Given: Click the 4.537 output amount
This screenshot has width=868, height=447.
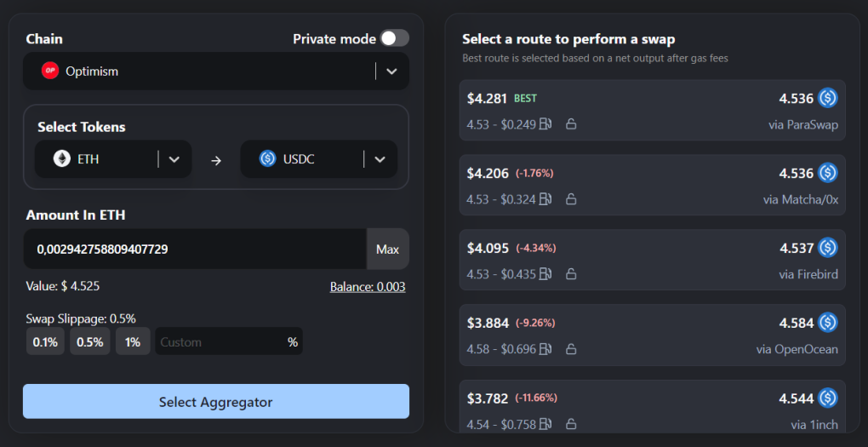Looking at the screenshot, I should (x=797, y=248).
